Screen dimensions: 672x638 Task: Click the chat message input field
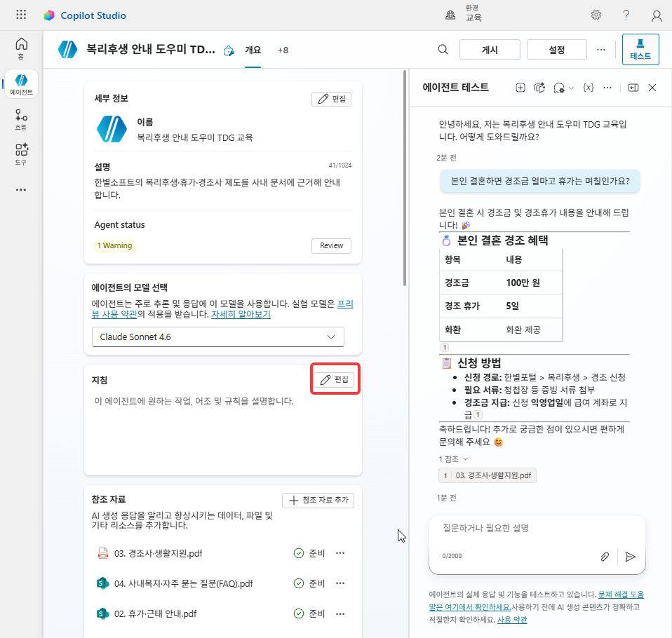pos(537,528)
